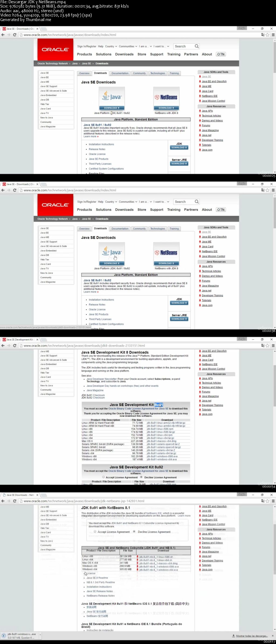This screenshot has width=276, height=644.
Task: Open the Technologies tab in the 00:00:38 frame
Action: (158, 229)
